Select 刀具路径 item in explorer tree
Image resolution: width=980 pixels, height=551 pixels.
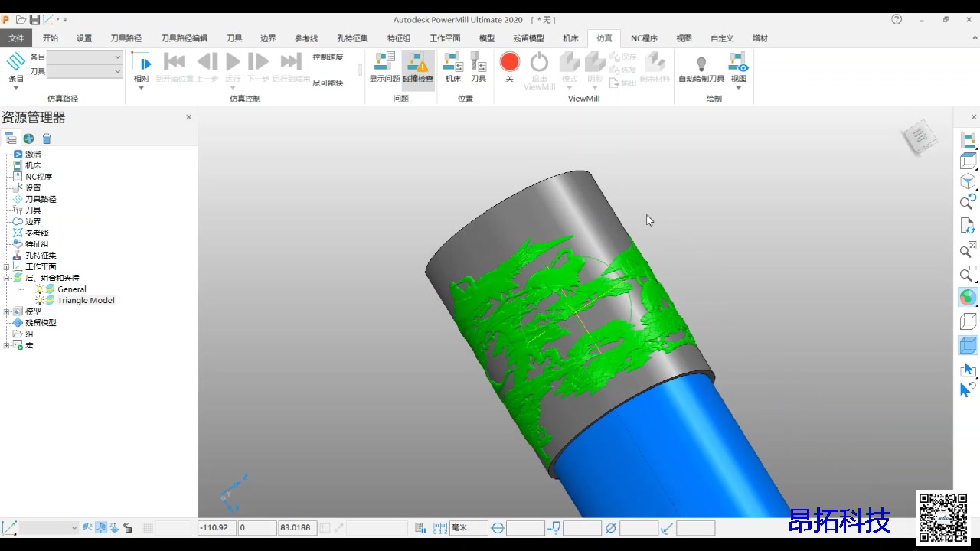(41, 199)
